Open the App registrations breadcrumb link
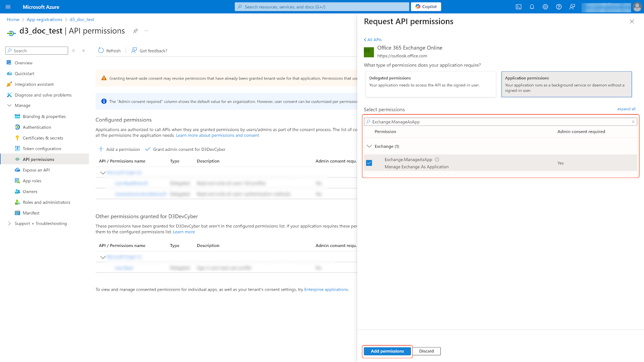 [x=44, y=19]
